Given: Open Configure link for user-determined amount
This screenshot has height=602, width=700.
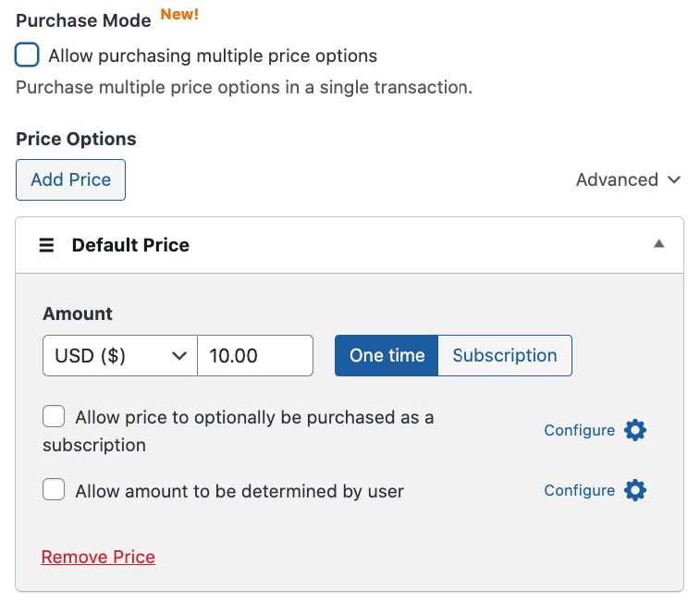Looking at the screenshot, I should point(579,490).
